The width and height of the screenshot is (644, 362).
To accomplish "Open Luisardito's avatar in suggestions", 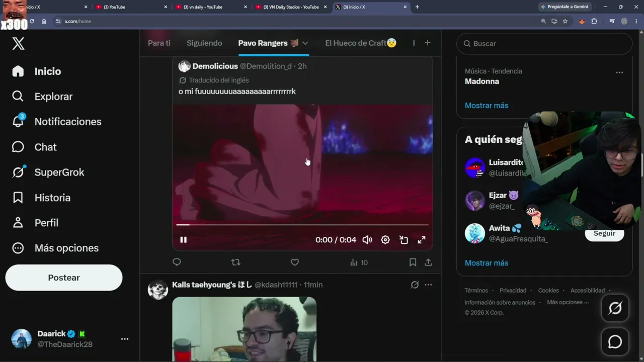I will pos(475,168).
